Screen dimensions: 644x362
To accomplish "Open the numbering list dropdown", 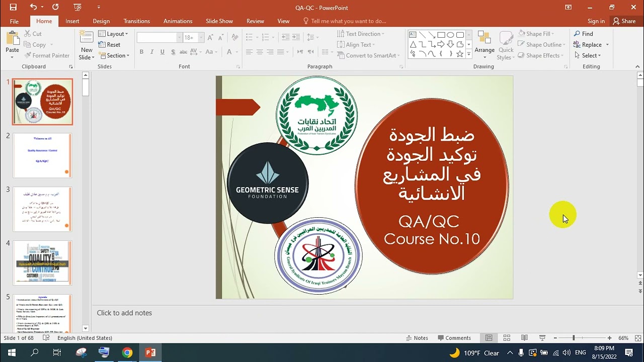I will pos(274,37).
